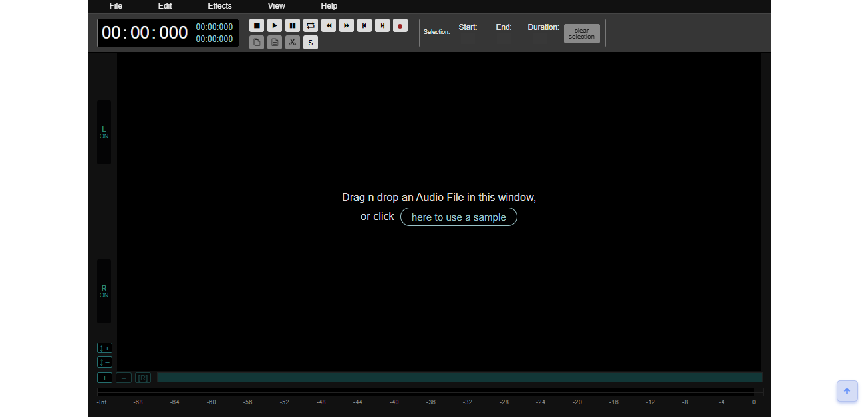
Task: Click 'here to use a sample' button
Action: pyautogui.click(x=458, y=216)
